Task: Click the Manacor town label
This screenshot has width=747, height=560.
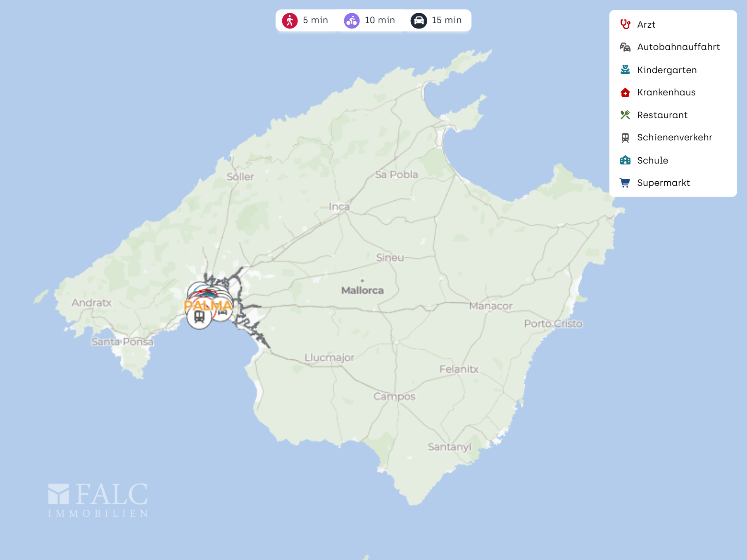Action: click(490, 306)
